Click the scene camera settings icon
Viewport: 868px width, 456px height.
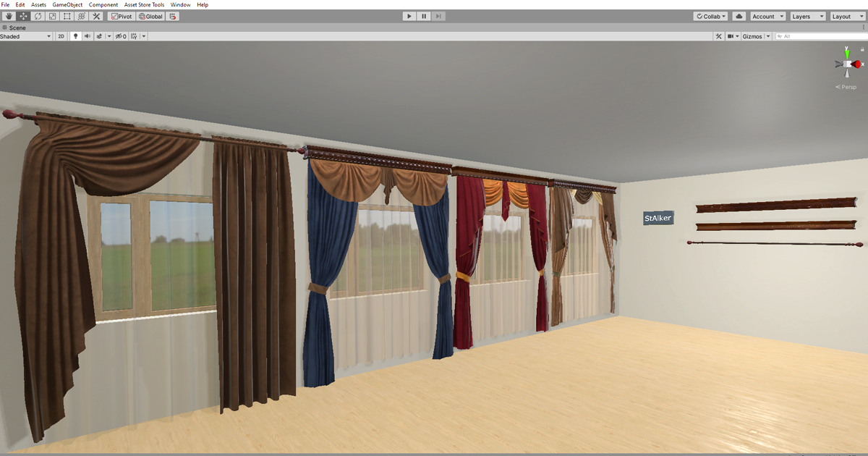pos(731,36)
